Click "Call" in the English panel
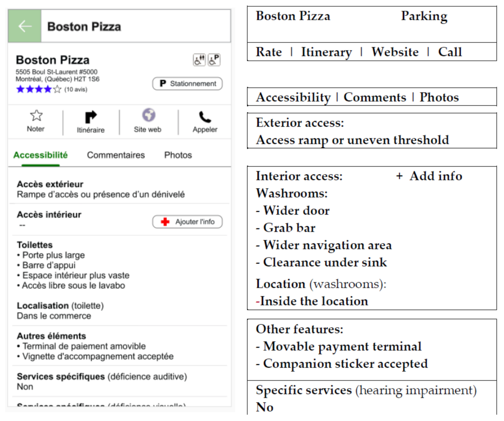 450,52
